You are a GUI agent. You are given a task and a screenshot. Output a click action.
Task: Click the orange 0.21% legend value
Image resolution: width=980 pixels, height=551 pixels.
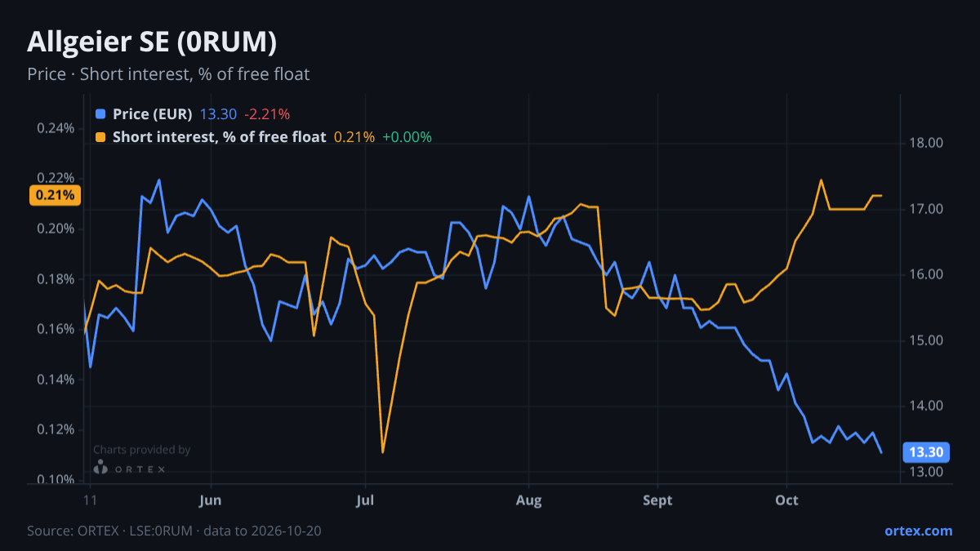pos(354,137)
